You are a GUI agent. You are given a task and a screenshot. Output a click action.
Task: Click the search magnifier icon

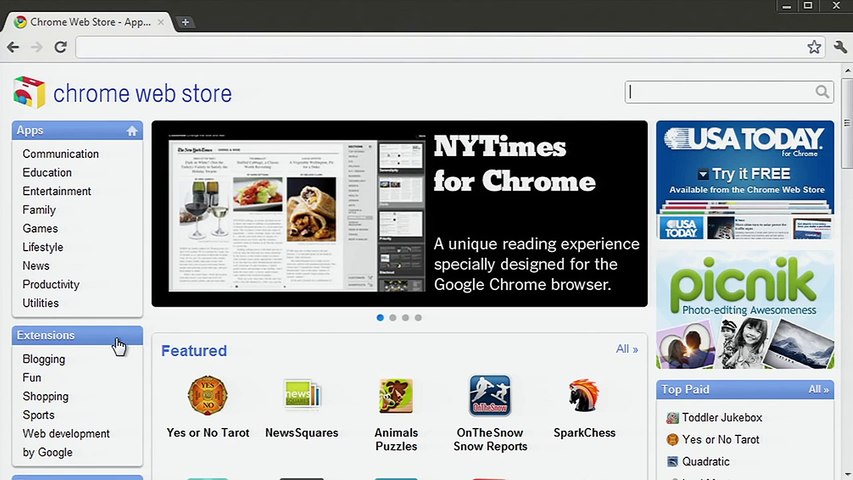coord(822,91)
